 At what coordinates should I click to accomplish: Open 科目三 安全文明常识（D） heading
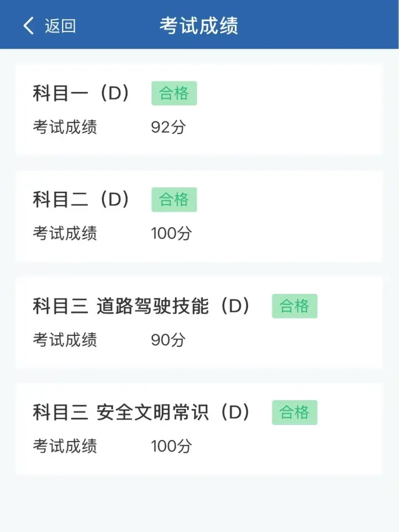click(142, 412)
